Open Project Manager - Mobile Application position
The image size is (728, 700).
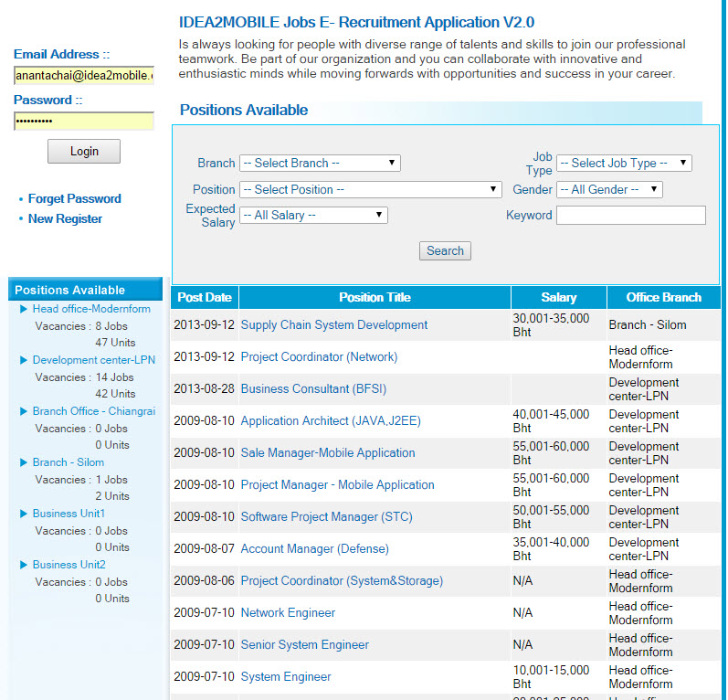(x=338, y=485)
